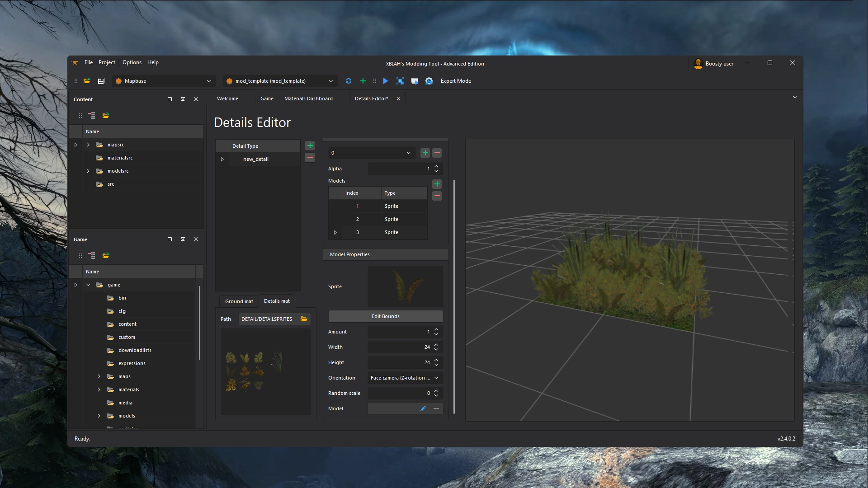The height and width of the screenshot is (488, 868).
Task: Click the refresh mods icon
Action: (x=349, y=81)
